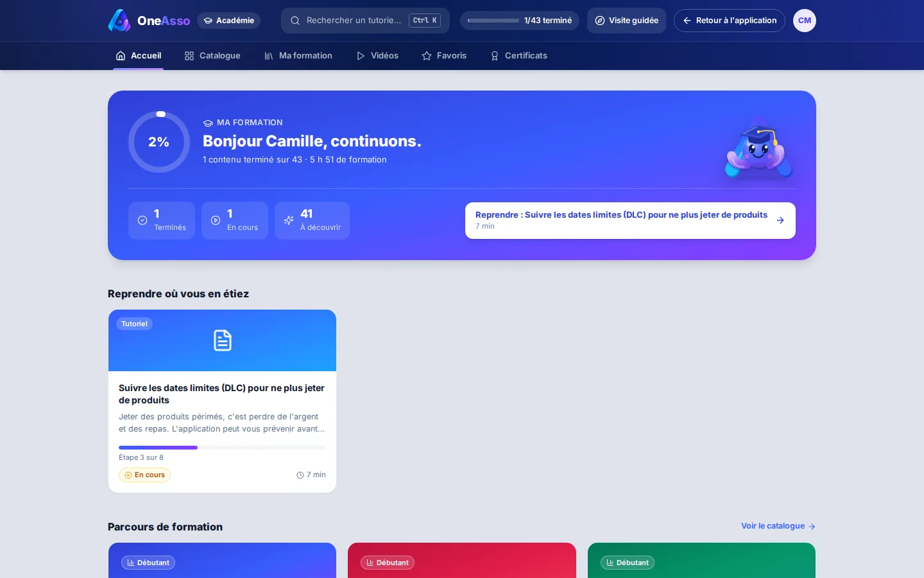Go to the Ma formation tab

(x=298, y=56)
